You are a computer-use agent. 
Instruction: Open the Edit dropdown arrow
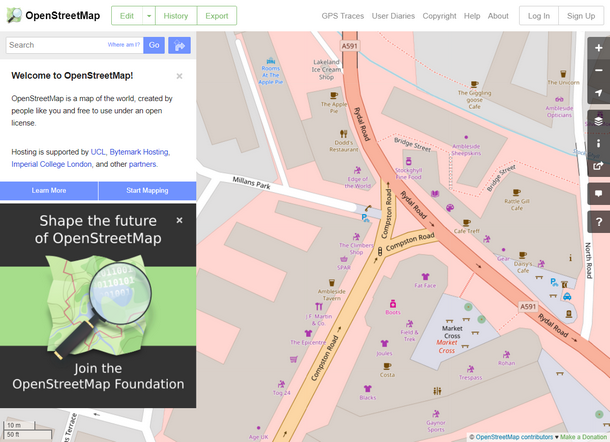[x=149, y=16]
